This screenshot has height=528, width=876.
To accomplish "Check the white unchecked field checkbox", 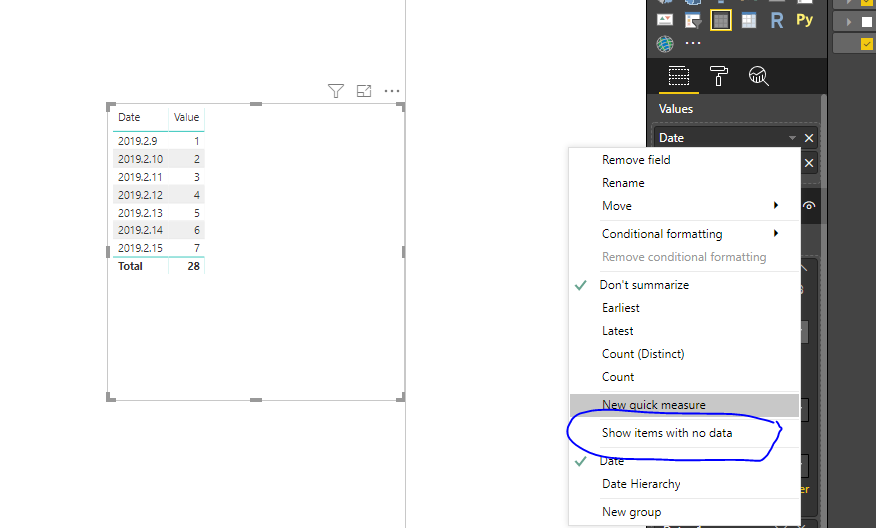I will (x=867, y=22).
